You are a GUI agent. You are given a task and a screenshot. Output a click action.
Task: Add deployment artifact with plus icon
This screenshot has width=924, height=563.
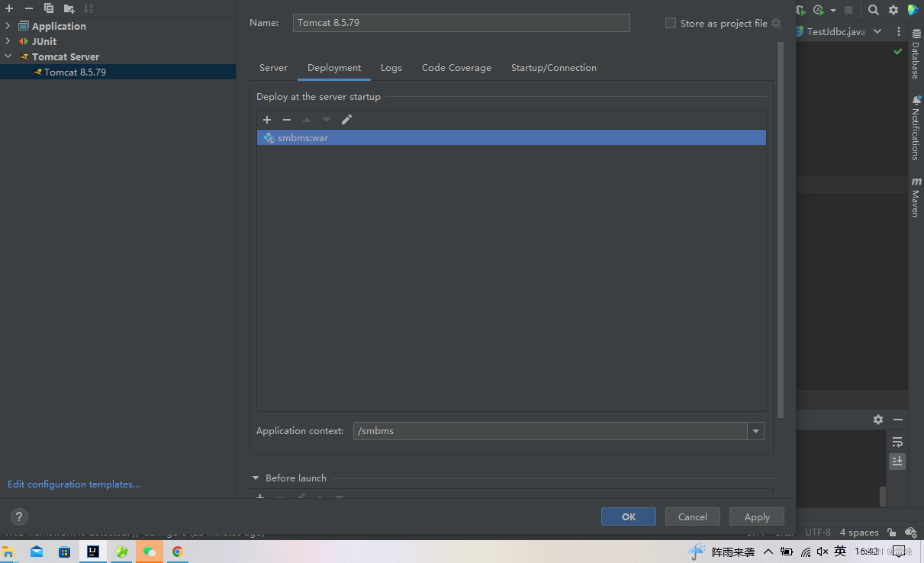[267, 120]
